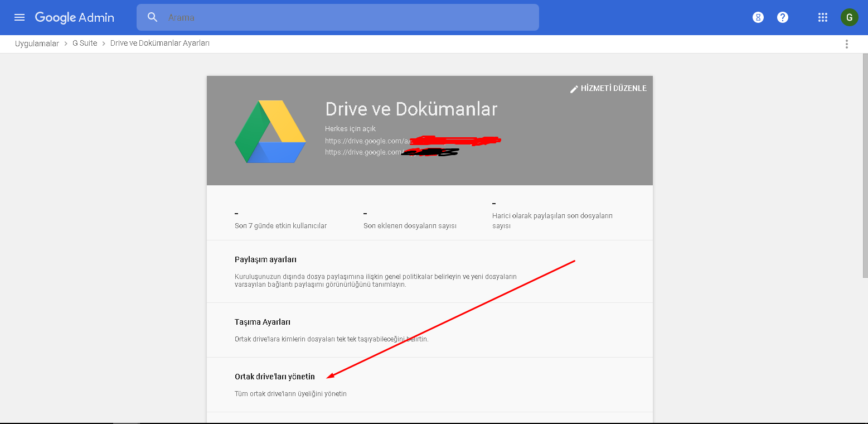Open the main hamburger menu
This screenshot has width=868, height=424.
(x=20, y=17)
